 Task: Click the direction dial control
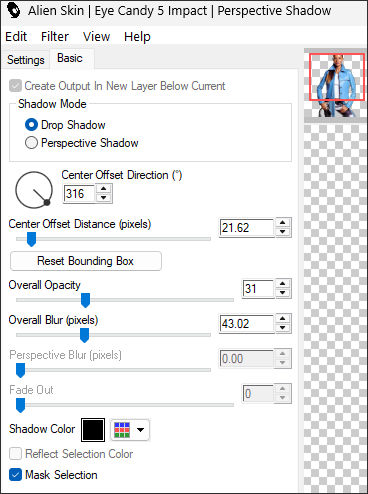pos(34,190)
